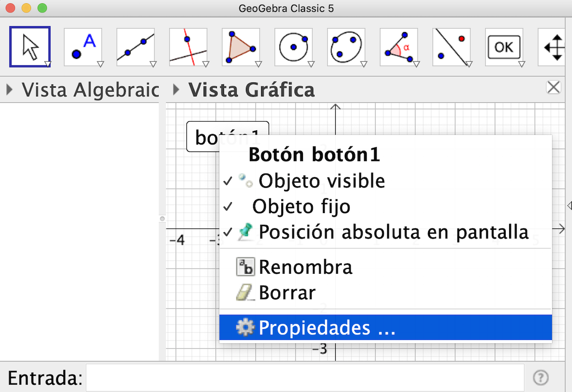Screen dimensions: 572x392
Task: Click the Vista Algebraica title
Action: click(91, 90)
